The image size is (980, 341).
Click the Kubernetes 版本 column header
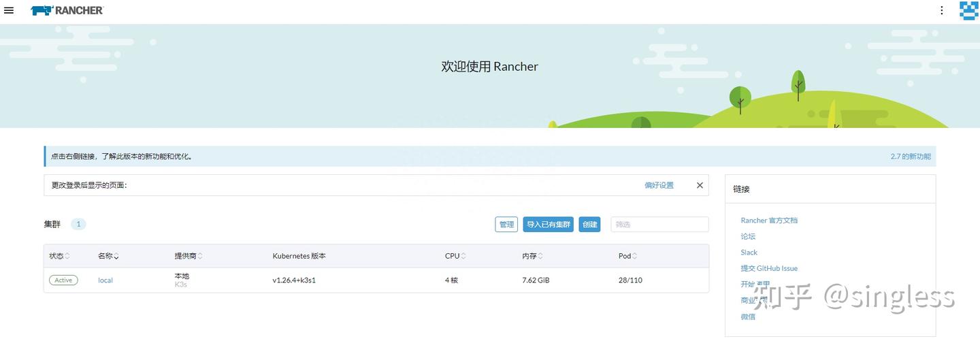pyautogui.click(x=299, y=257)
